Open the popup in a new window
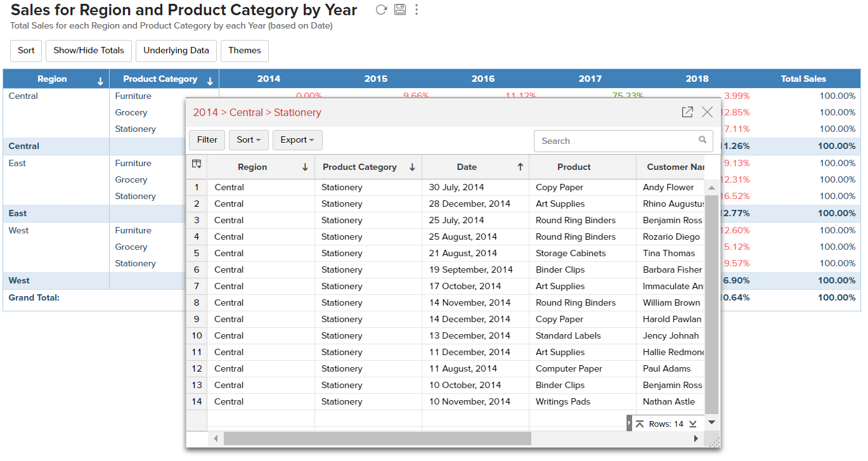868x461 pixels. (x=687, y=112)
